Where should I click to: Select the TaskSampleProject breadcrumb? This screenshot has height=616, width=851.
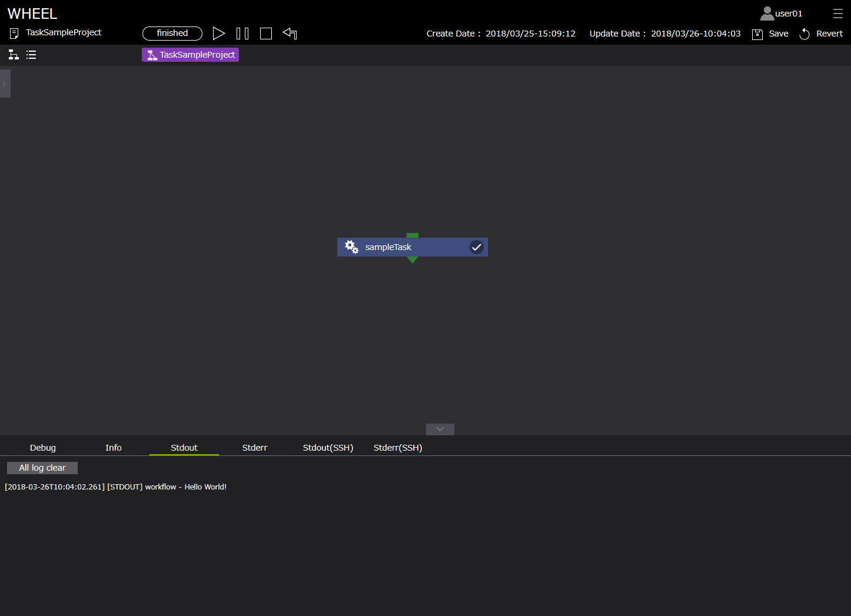(x=191, y=55)
